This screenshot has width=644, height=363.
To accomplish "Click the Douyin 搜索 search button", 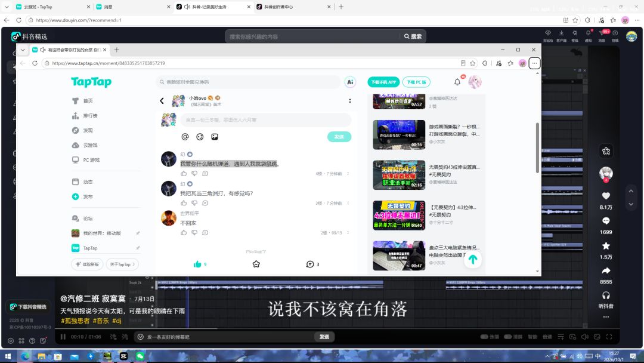I will [x=413, y=36].
